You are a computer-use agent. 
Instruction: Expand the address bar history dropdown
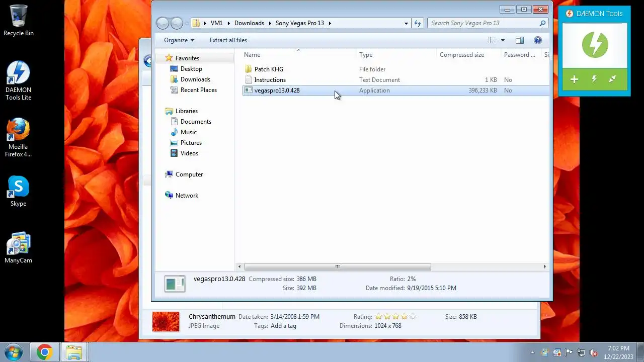(406, 23)
